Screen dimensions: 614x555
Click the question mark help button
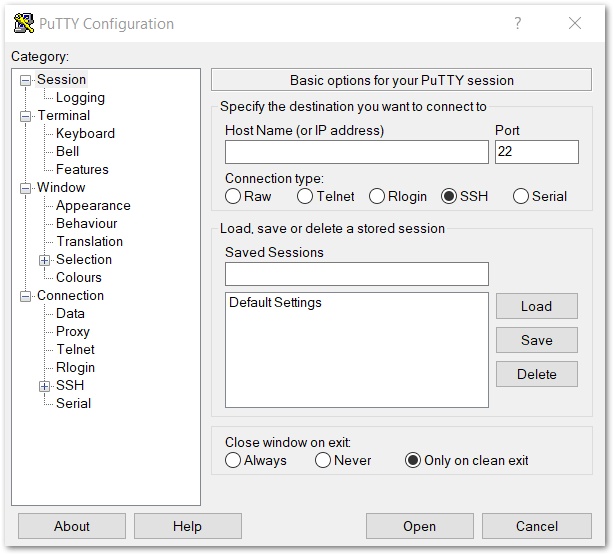(x=518, y=24)
